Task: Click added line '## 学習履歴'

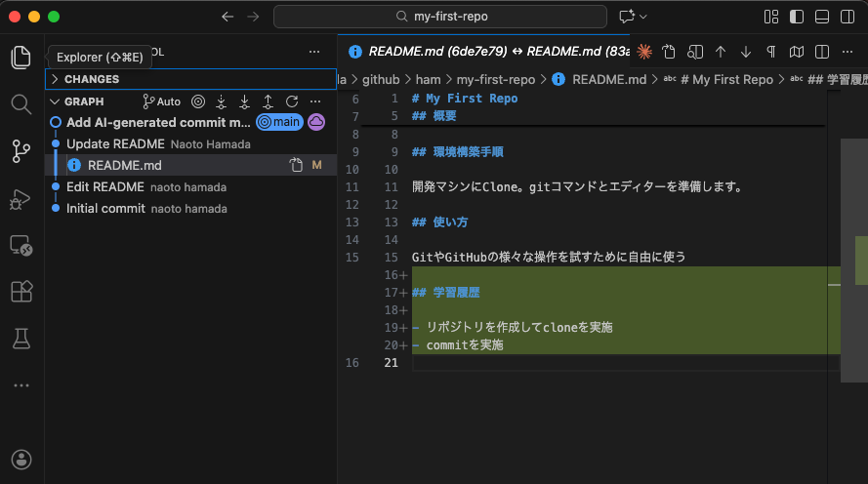Action: coord(446,292)
